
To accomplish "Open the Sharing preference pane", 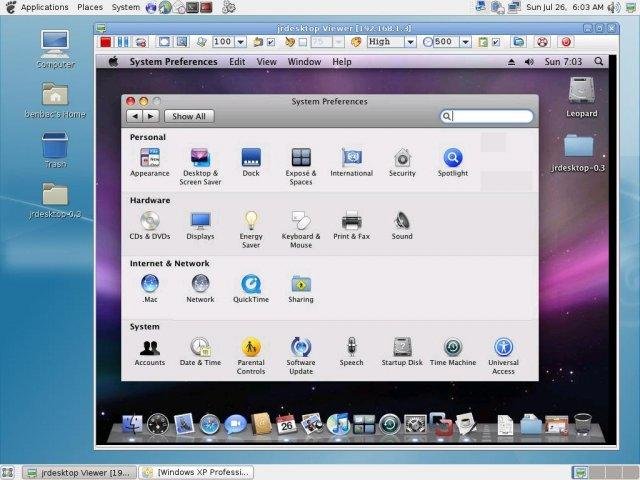I will click(x=301, y=289).
